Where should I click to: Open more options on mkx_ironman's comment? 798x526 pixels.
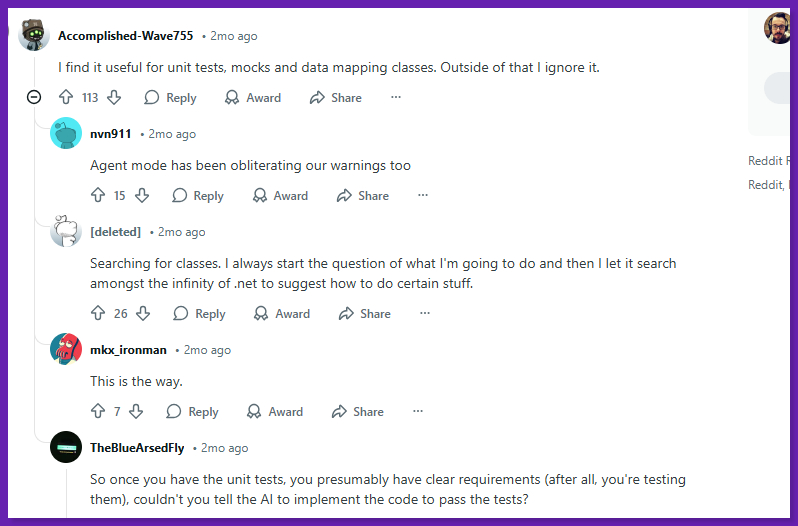418,412
